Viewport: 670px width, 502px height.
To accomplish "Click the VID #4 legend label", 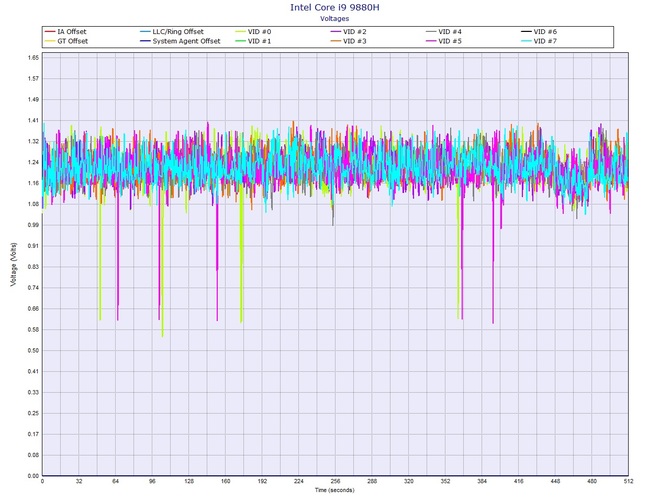I will click(450, 32).
